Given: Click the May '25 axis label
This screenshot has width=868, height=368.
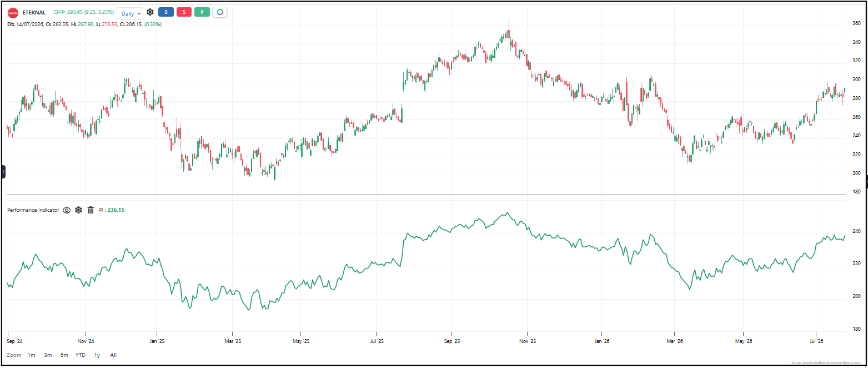Looking at the screenshot, I should pos(300,341).
